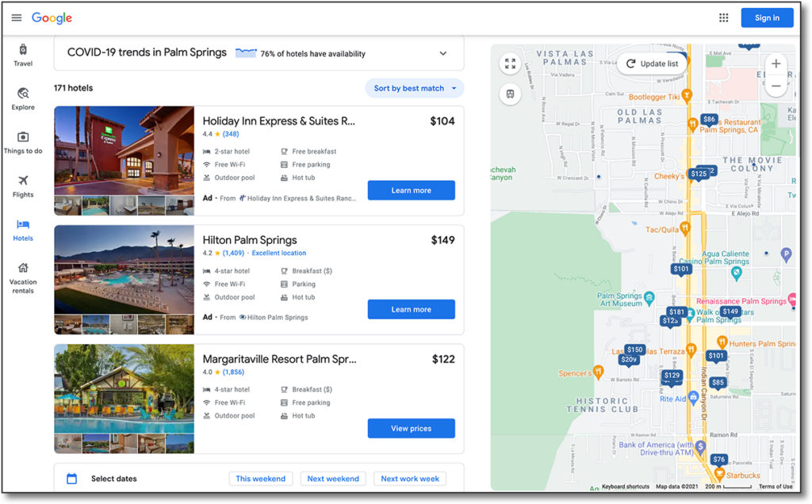
Task: Select the $125 map price pin
Action: (698, 174)
